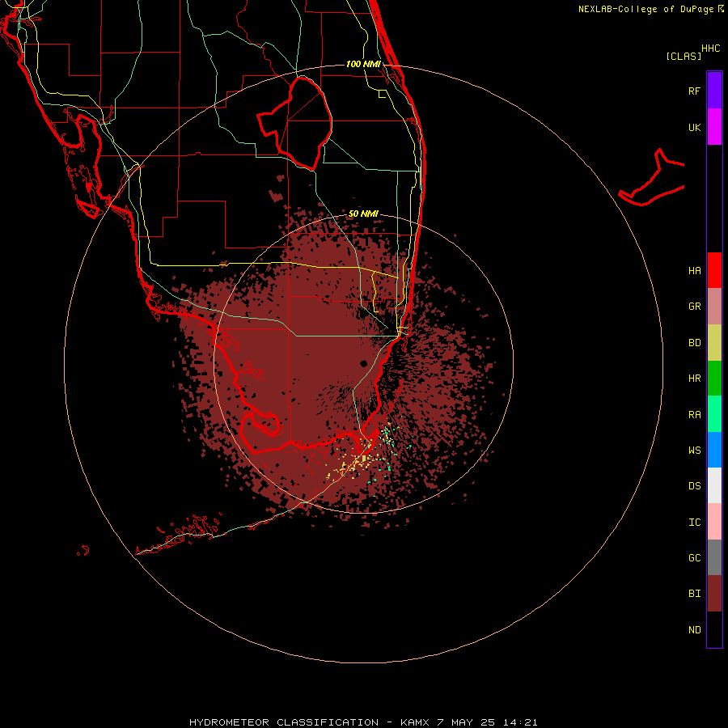This screenshot has height=728, width=728.
Task: Click the NEXLAB-College of DuPage credit text
Action: [x=645, y=9]
